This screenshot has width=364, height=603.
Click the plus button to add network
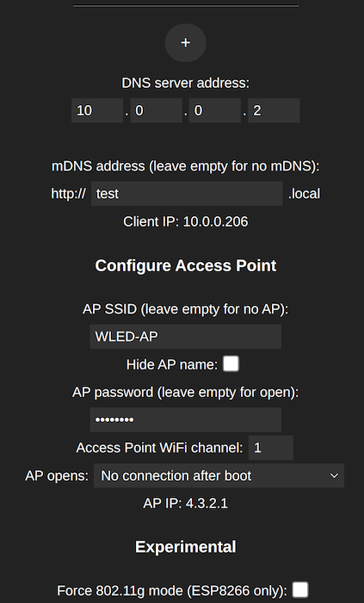pyautogui.click(x=186, y=43)
